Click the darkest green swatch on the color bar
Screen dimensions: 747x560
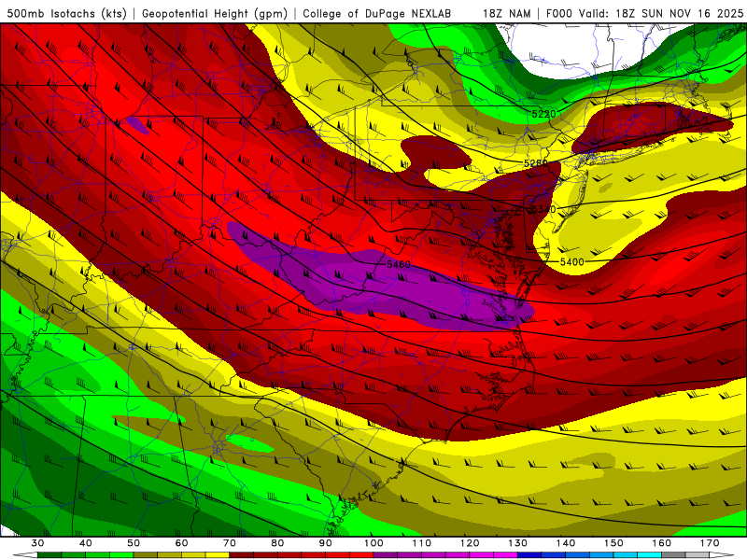click(49, 555)
